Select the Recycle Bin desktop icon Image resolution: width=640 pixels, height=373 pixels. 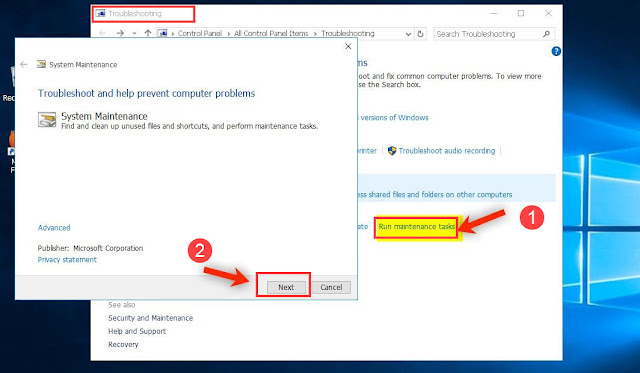[x=9, y=84]
